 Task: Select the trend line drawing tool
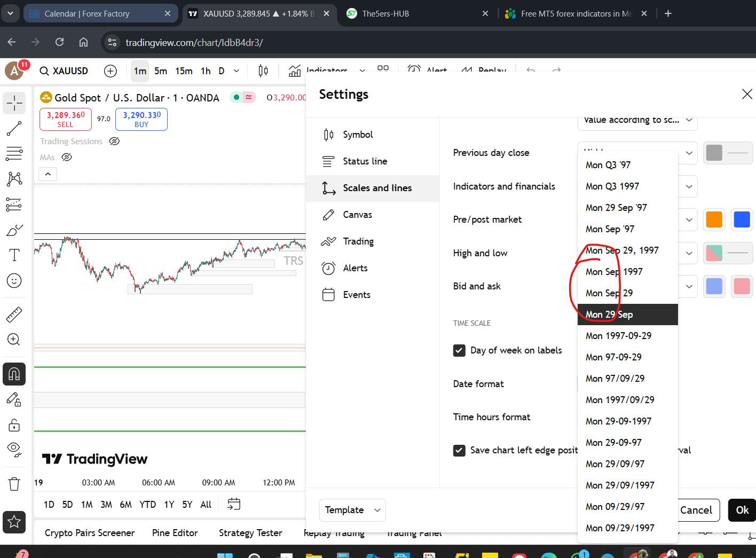(x=14, y=128)
